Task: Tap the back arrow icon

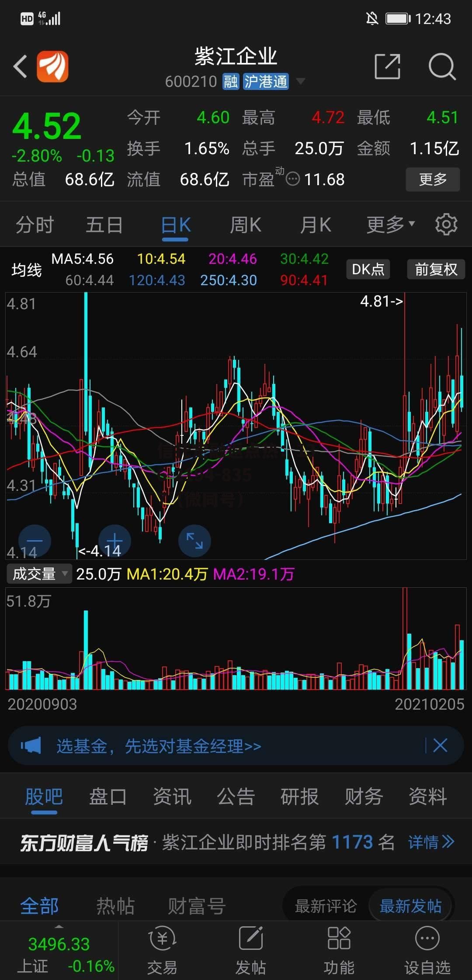Action: click(x=20, y=66)
